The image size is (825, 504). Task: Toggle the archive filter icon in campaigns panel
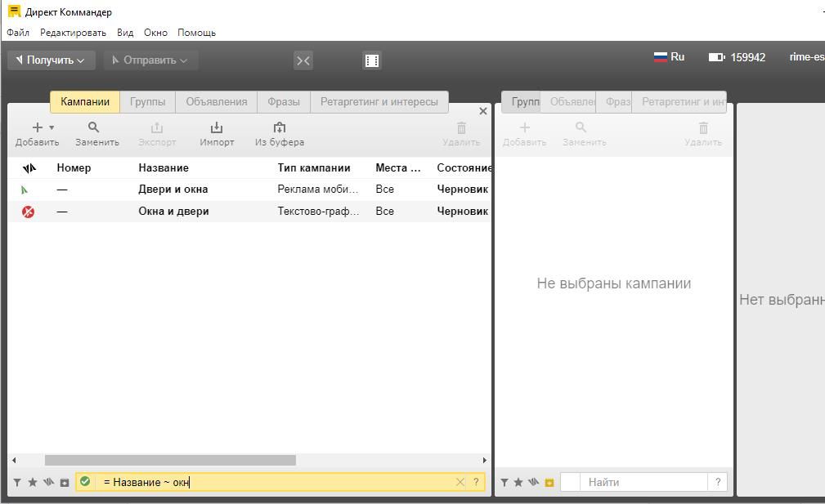tap(65, 483)
